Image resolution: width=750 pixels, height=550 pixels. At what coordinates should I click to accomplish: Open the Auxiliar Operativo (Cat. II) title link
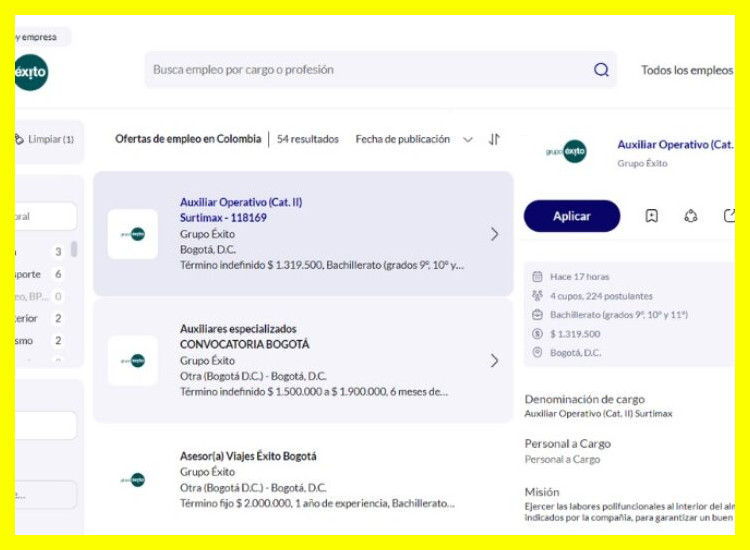241,209
